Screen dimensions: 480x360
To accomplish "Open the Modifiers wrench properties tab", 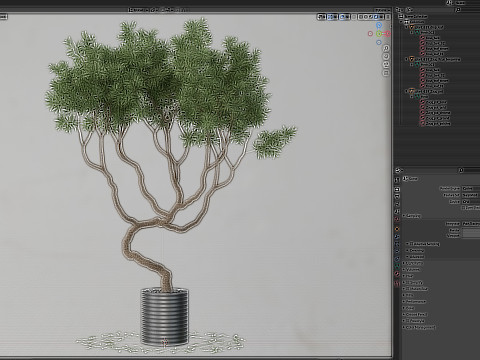I will 397,237.
